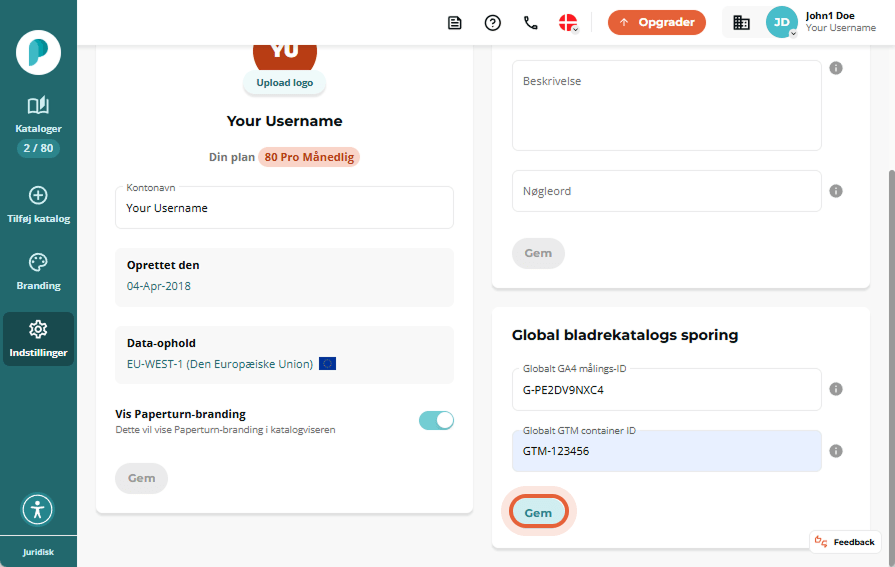Click Gem under Paperturn-branding
Image resolution: width=895 pixels, height=567 pixels.
point(142,478)
